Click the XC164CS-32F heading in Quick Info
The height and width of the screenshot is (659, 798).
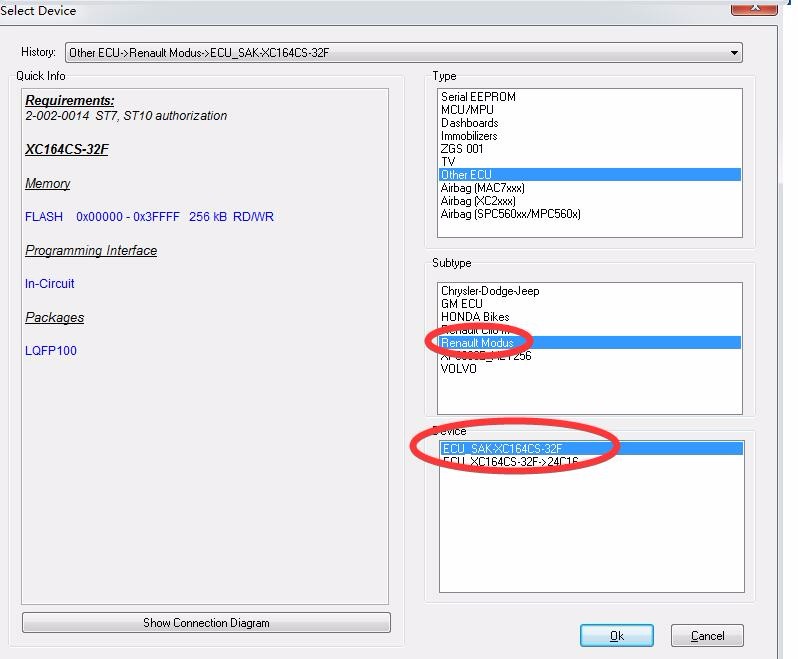pos(67,149)
